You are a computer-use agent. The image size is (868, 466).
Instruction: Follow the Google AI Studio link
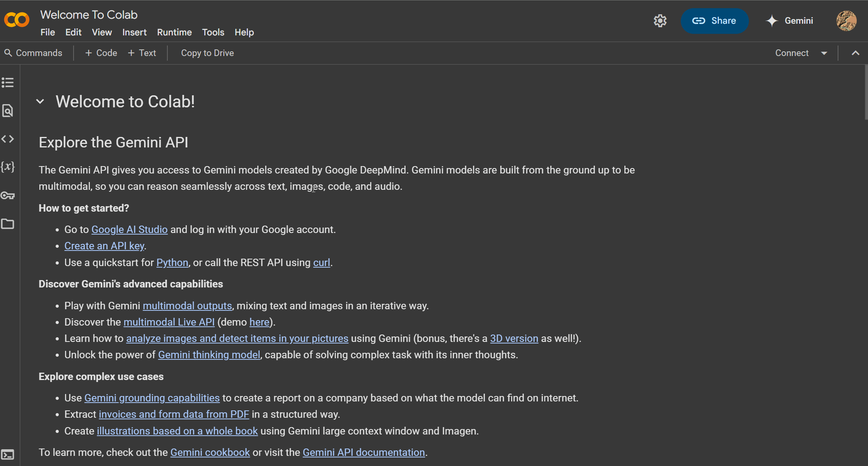130,229
